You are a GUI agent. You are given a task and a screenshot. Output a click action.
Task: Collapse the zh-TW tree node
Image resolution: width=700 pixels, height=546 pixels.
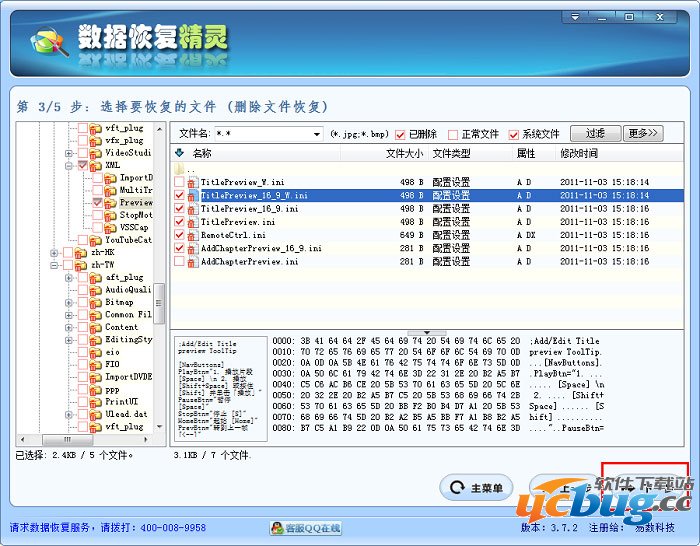[x=54, y=266]
